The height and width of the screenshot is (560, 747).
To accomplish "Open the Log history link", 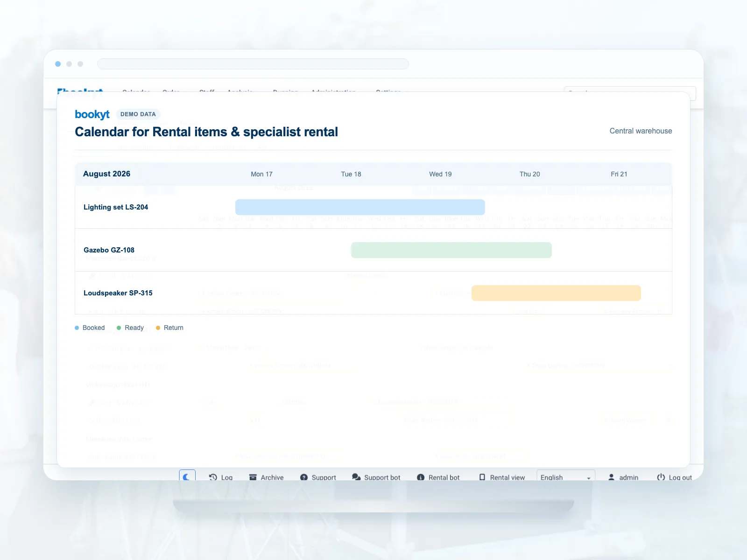I will point(221,477).
